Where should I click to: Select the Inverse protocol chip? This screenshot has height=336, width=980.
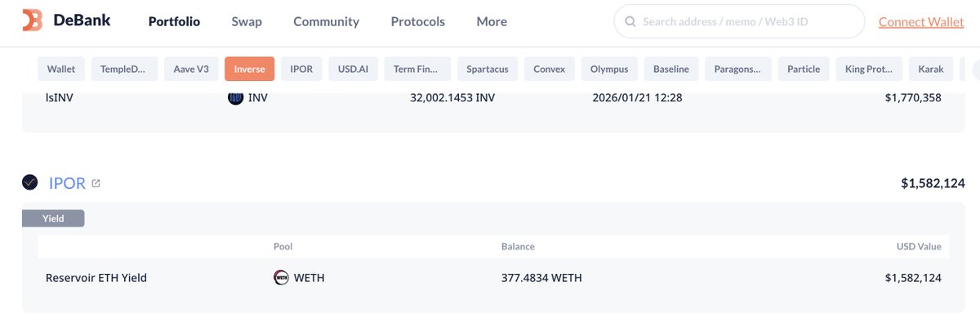[x=249, y=69]
